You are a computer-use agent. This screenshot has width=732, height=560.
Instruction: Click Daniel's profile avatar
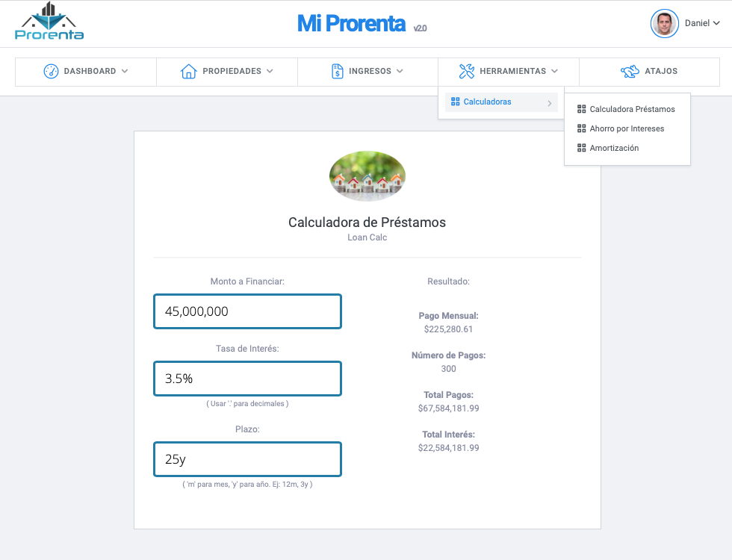pyautogui.click(x=664, y=23)
